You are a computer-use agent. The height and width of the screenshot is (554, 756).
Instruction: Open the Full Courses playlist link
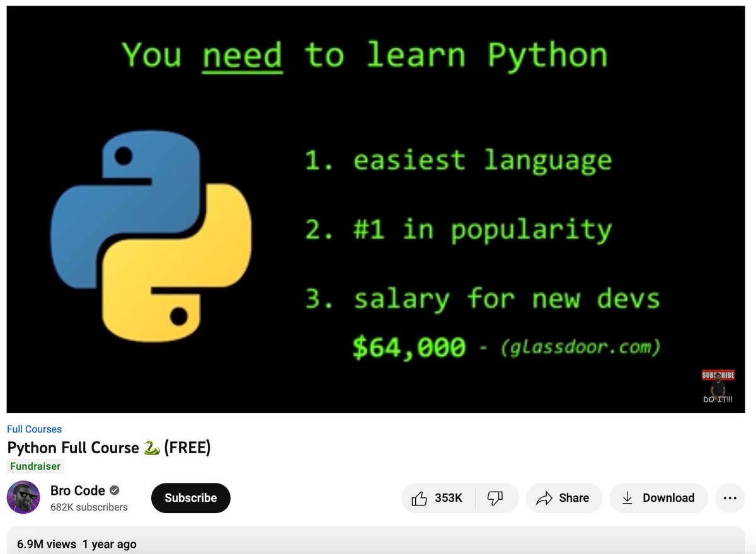[34, 429]
